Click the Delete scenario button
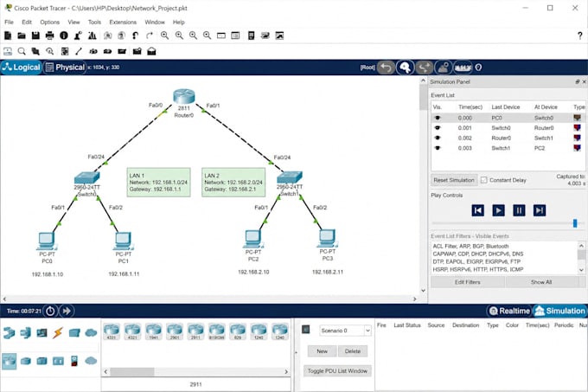The width and height of the screenshot is (588, 392). coord(353,351)
